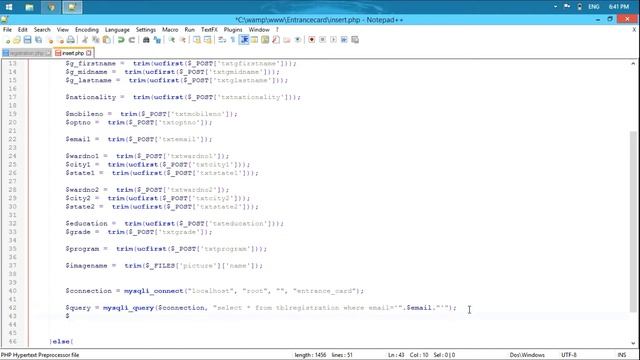
Task: Click the Save All toolbar icon
Action: pos(38,40)
